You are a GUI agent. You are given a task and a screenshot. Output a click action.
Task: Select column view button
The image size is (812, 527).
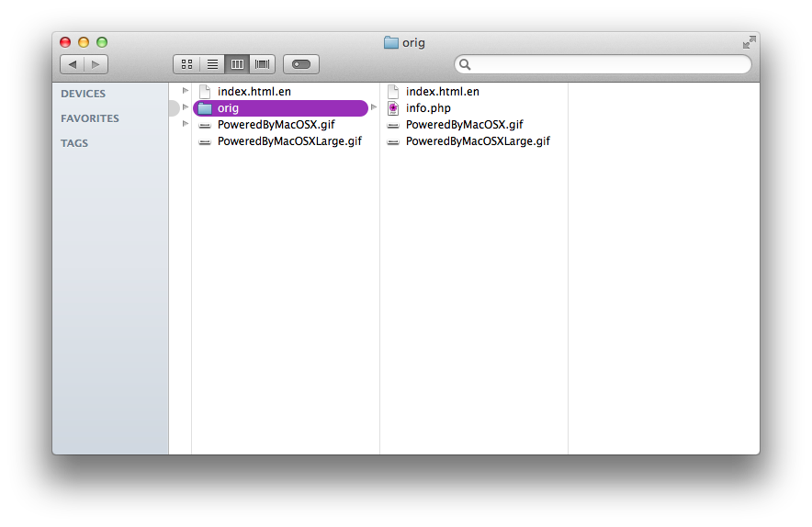[237, 64]
